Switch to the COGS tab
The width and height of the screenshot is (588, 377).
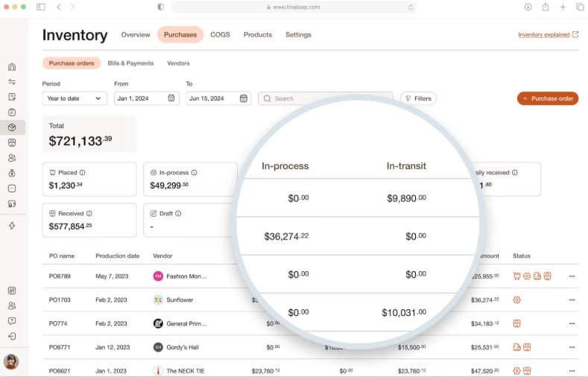click(x=220, y=35)
